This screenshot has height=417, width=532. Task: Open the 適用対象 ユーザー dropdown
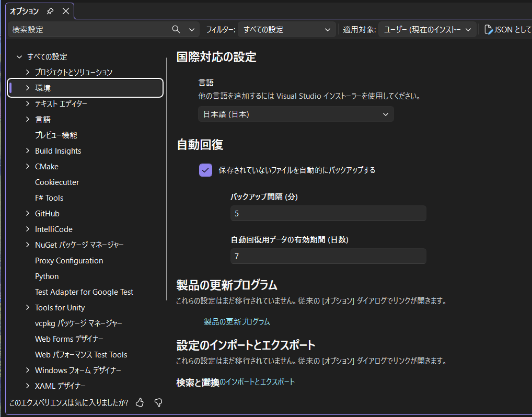[427, 30]
